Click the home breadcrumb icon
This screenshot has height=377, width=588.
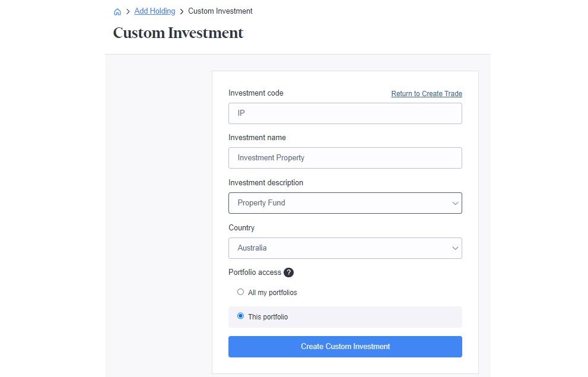coord(117,11)
